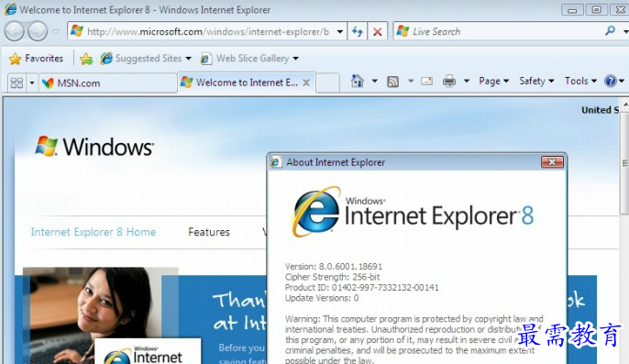
Task: Click the Windows flag icon in address bar
Action: click(x=77, y=31)
